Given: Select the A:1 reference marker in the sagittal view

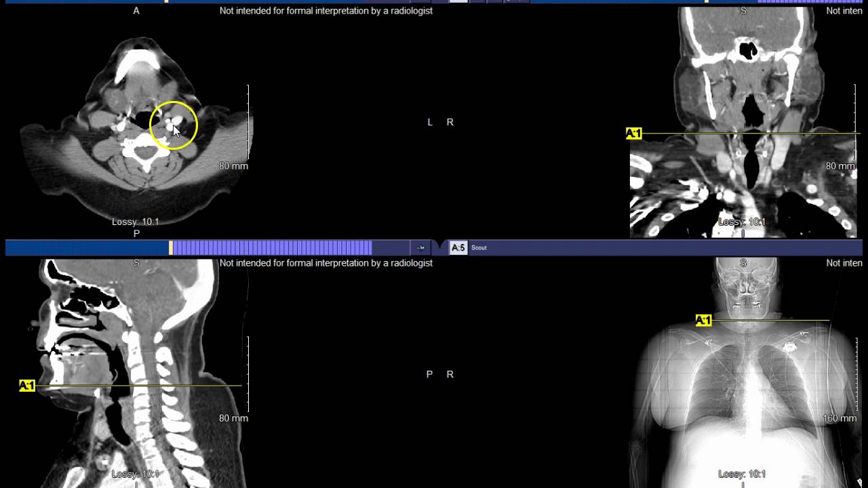Looking at the screenshot, I should (27, 386).
